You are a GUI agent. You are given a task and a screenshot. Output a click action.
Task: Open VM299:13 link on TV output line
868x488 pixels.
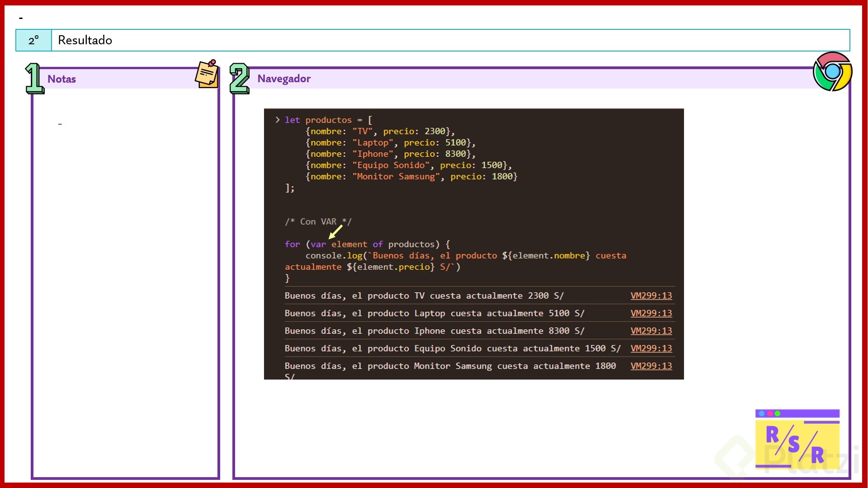651,296
